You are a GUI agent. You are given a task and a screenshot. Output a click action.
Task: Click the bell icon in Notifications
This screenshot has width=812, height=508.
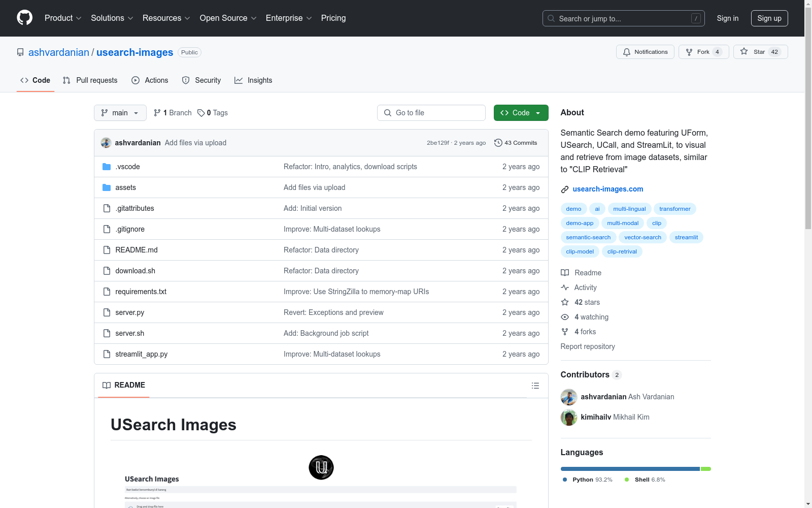click(x=627, y=52)
